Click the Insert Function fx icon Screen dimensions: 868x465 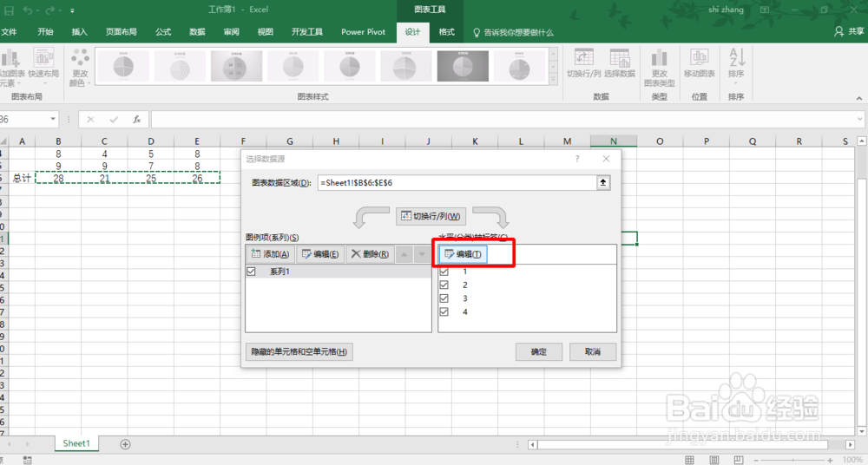coord(137,119)
